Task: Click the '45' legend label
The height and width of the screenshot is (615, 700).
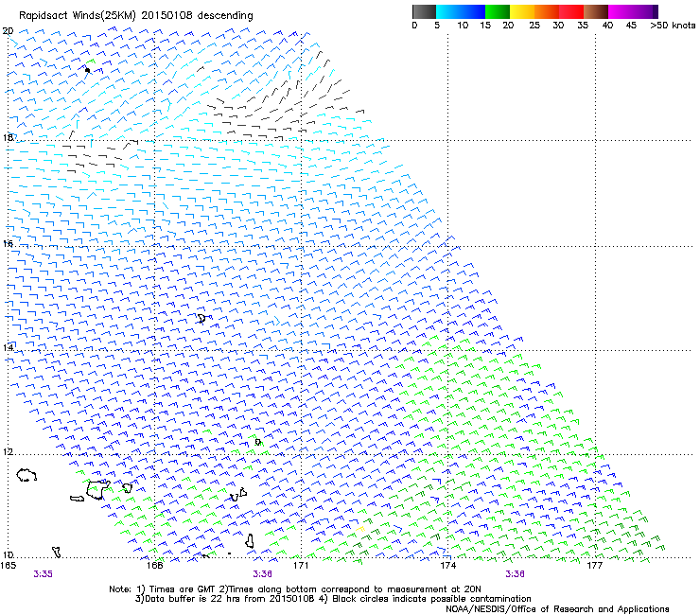Action: [631, 26]
